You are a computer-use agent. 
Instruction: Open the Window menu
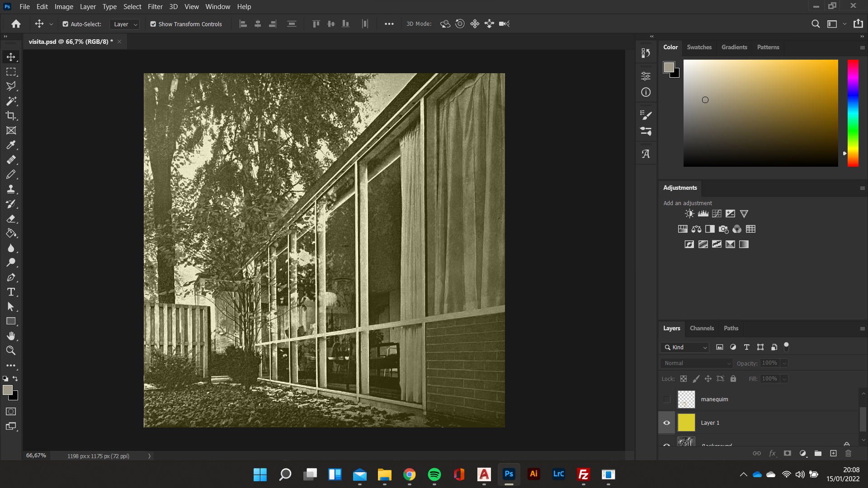coord(218,7)
